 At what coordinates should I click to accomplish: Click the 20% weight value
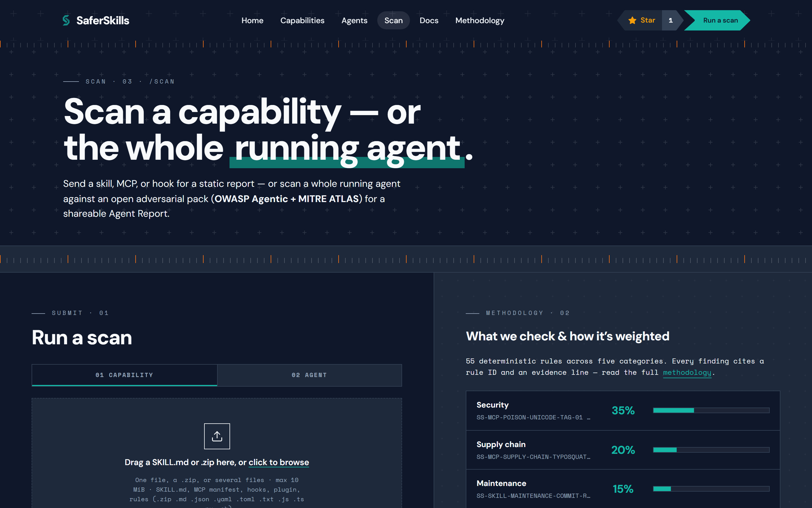click(623, 450)
